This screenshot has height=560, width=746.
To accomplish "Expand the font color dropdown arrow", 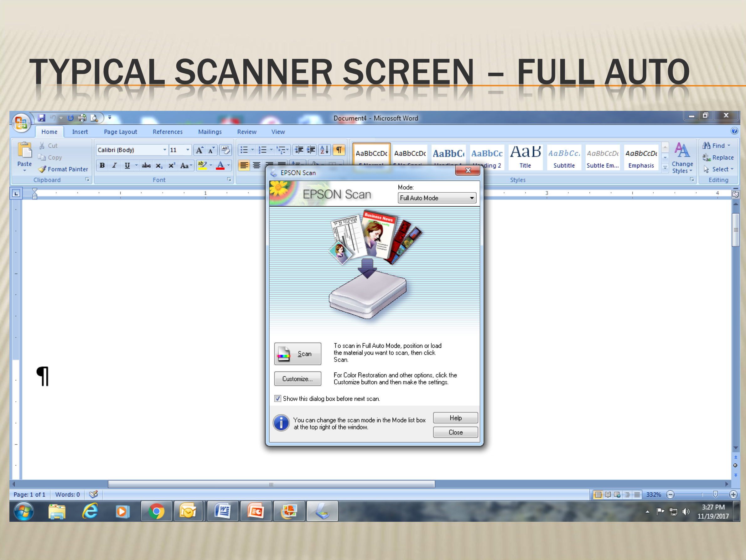I will [x=229, y=165].
